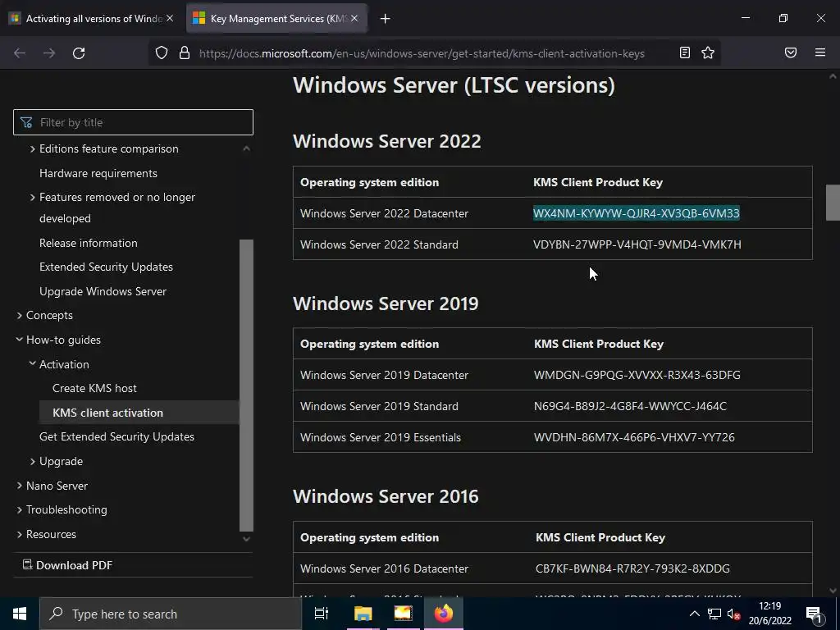Reload the current page

pyautogui.click(x=79, y=53)
